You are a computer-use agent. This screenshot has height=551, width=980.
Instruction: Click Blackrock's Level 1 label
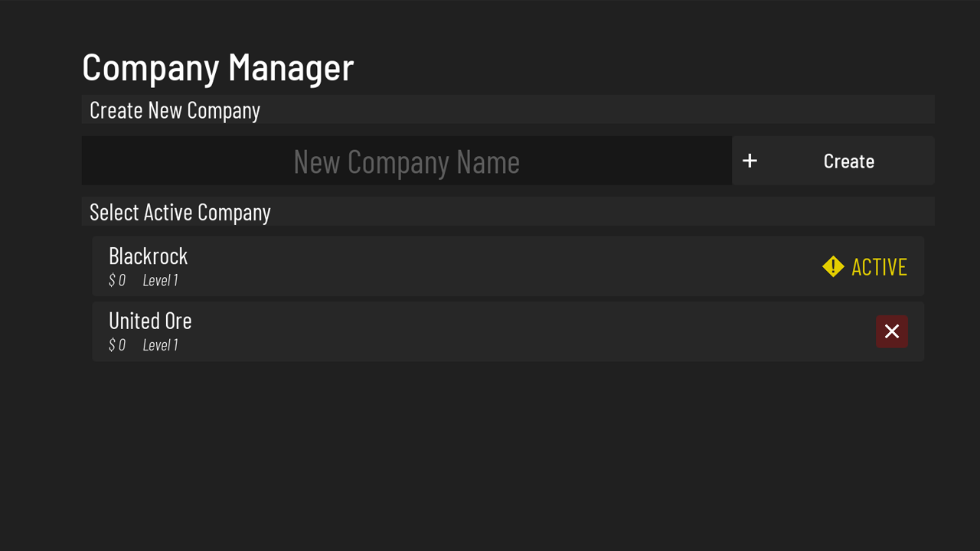(x=160, y=280)
